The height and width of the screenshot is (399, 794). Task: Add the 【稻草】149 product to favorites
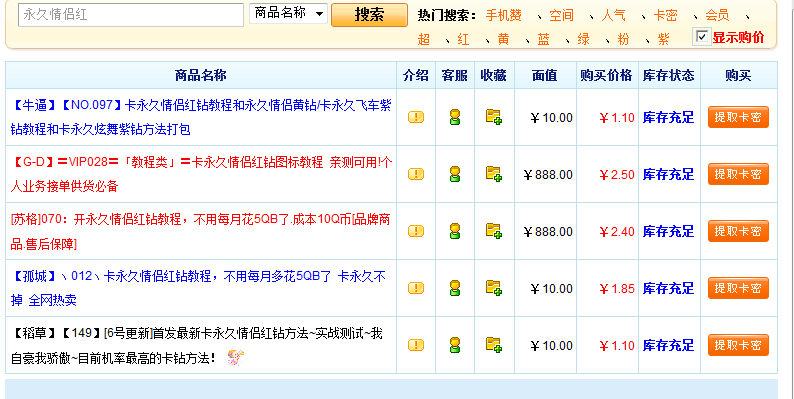494,345
